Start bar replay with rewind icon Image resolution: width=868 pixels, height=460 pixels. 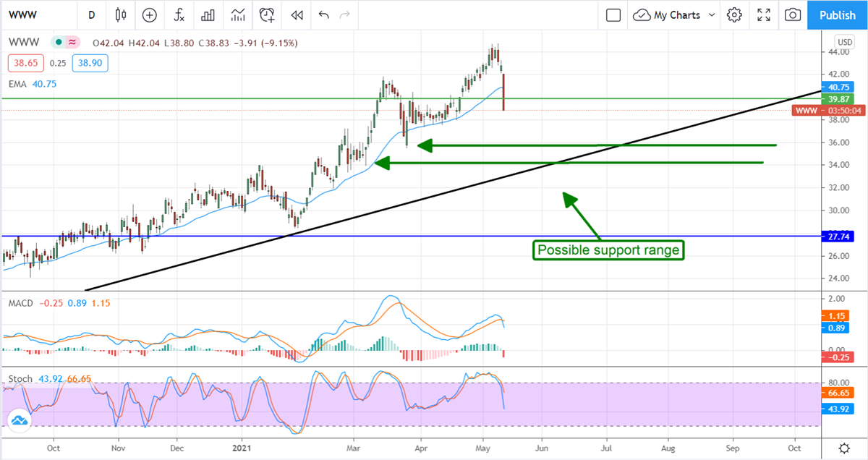(296, 14)
